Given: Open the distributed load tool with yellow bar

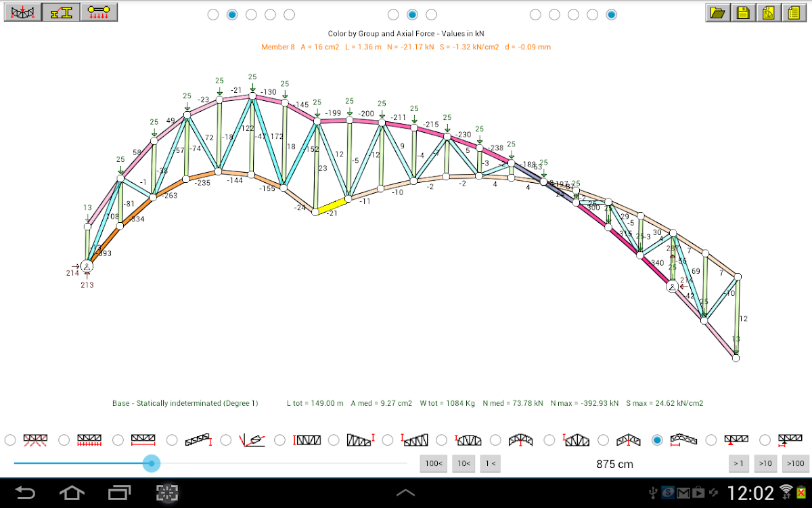Looking at the screenshot, I should [99, 12].
